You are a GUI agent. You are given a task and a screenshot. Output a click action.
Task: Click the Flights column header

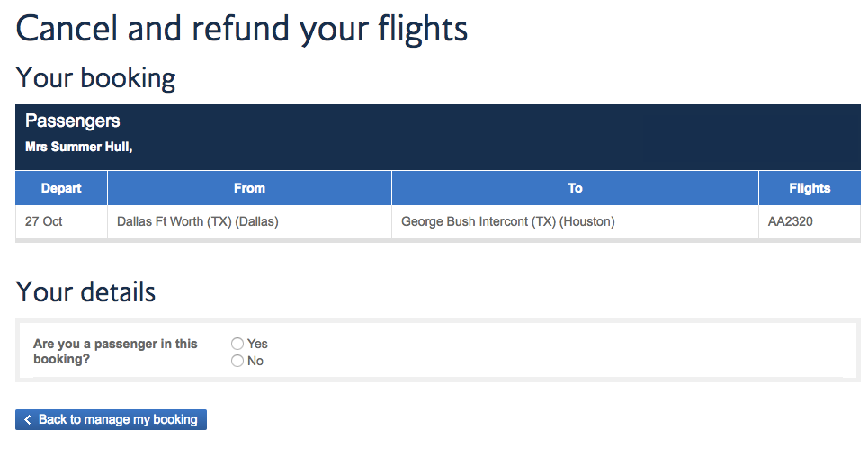pos(810,188)
